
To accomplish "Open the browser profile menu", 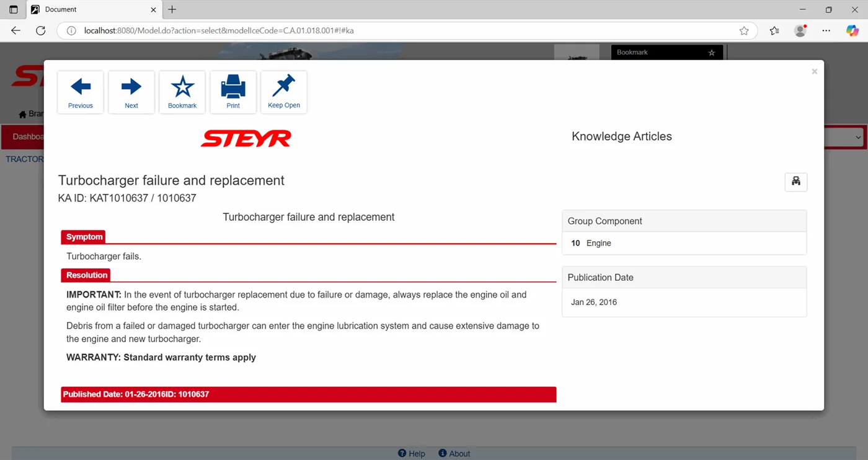I will coord(800,30).
